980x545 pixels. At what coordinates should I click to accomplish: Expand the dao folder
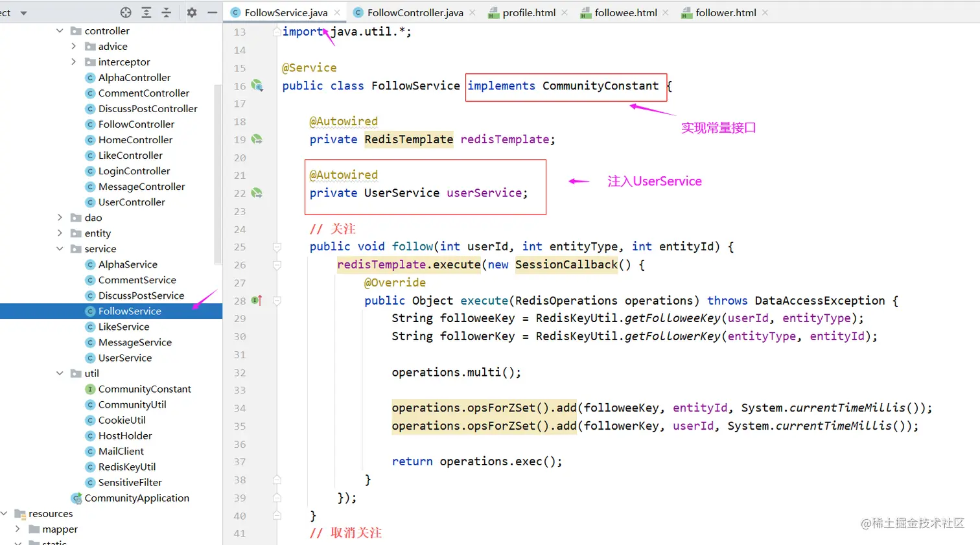(x=60, y=217)
